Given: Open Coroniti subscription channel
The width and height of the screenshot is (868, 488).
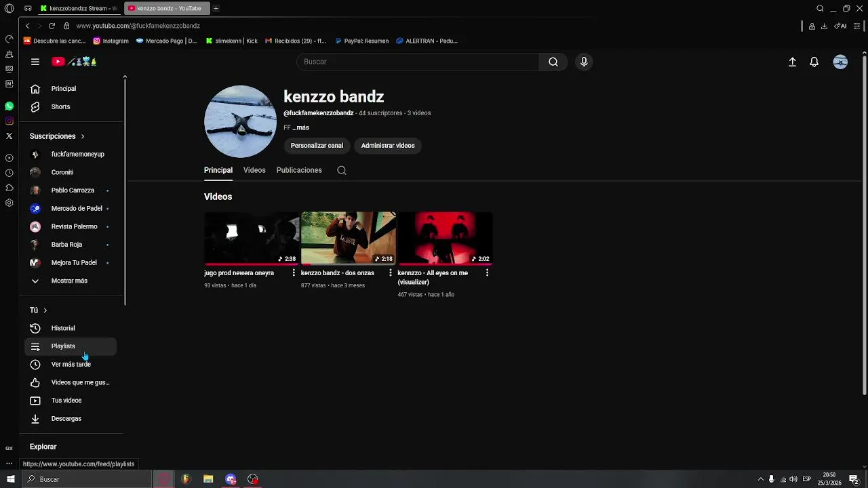Looking at the screenshot, I should click(x=72, y=172).
